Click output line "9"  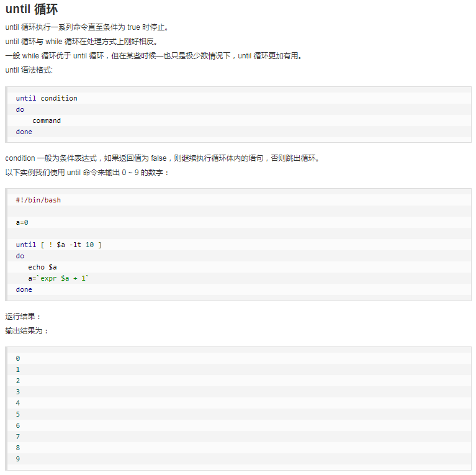pyautogui.click(x=18, y=459)
